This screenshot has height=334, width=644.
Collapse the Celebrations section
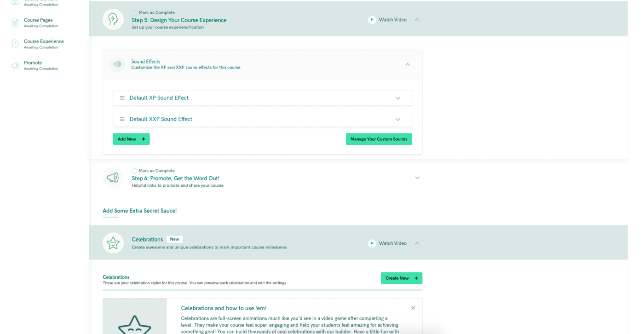coord(417,243)
